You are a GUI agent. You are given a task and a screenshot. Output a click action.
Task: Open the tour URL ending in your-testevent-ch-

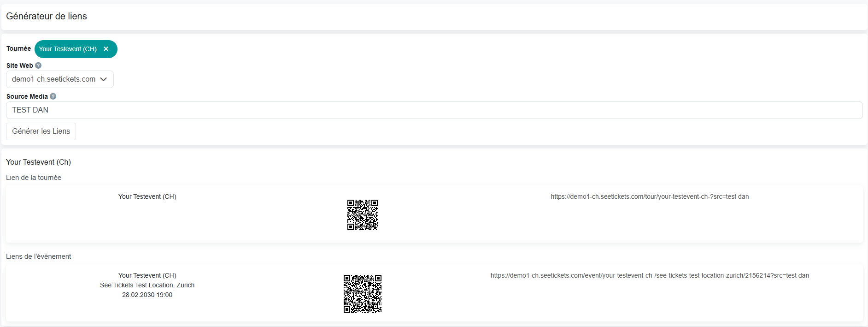[649, 196]
